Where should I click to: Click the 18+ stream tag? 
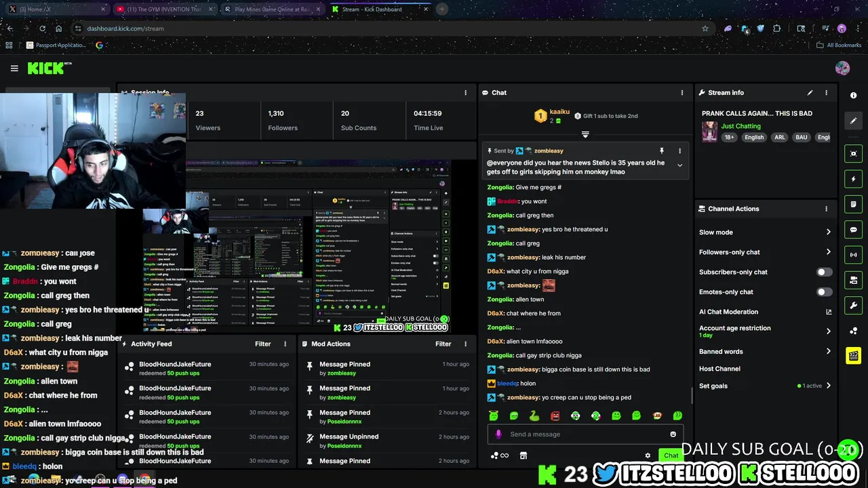pyautogui.click(x=729, y=138)
